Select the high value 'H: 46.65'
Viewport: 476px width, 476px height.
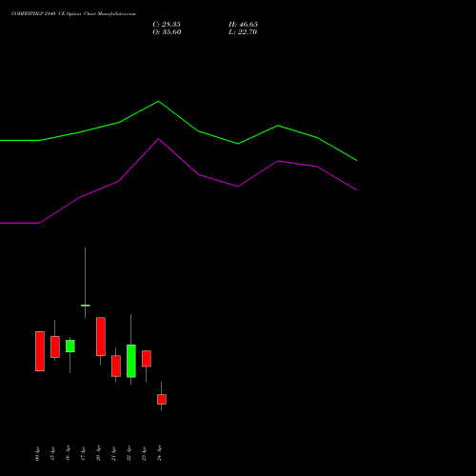click(243, 25)
